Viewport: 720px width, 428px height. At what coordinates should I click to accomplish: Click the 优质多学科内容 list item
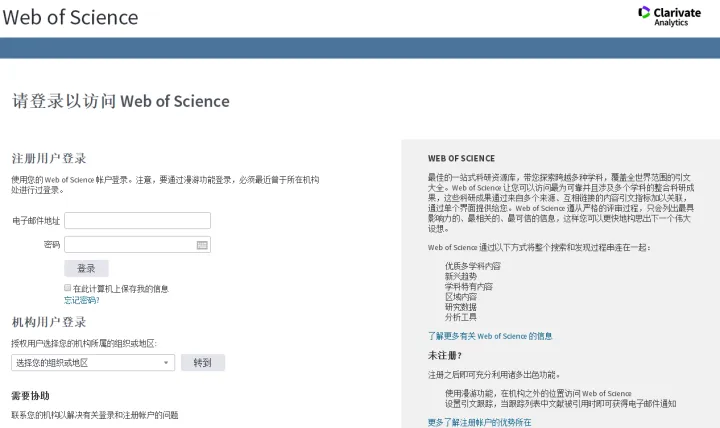pyautogui.click(x=472, y=266)
